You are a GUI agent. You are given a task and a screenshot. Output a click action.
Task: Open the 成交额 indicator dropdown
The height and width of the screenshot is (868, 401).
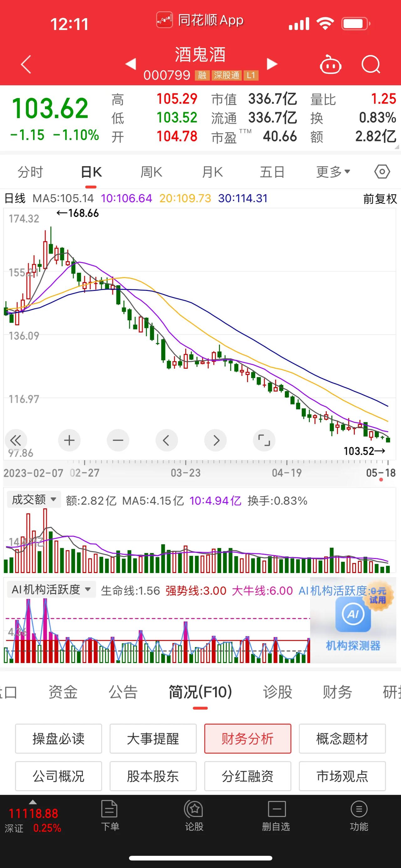pyautogui.click(x=34, y=500)
